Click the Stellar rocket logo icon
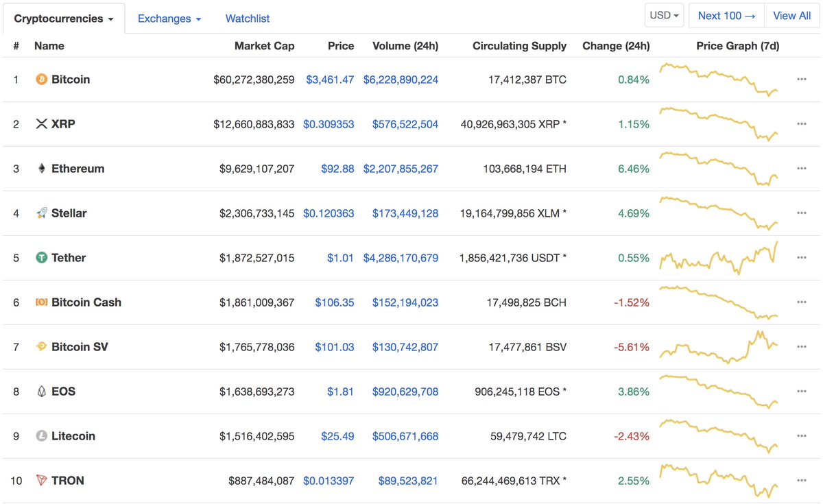Viewport: 823px width, 504px height. pyautogui.click(x=41, y=213)
